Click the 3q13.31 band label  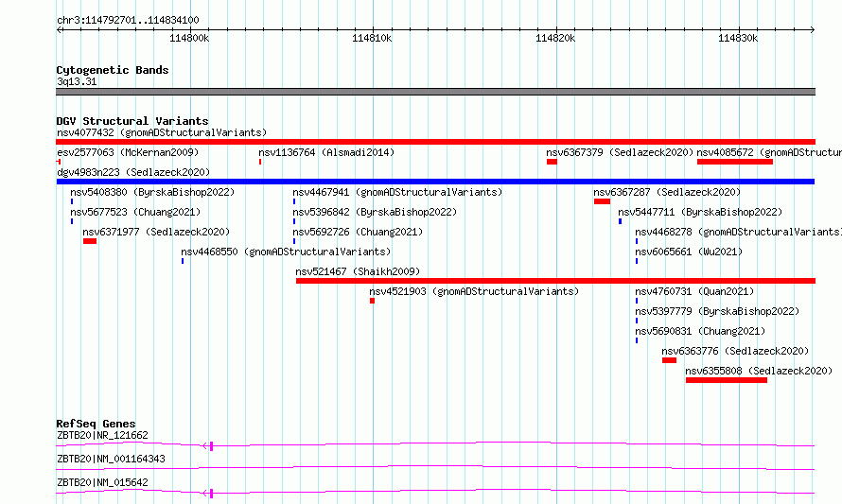tap(77, 81)
